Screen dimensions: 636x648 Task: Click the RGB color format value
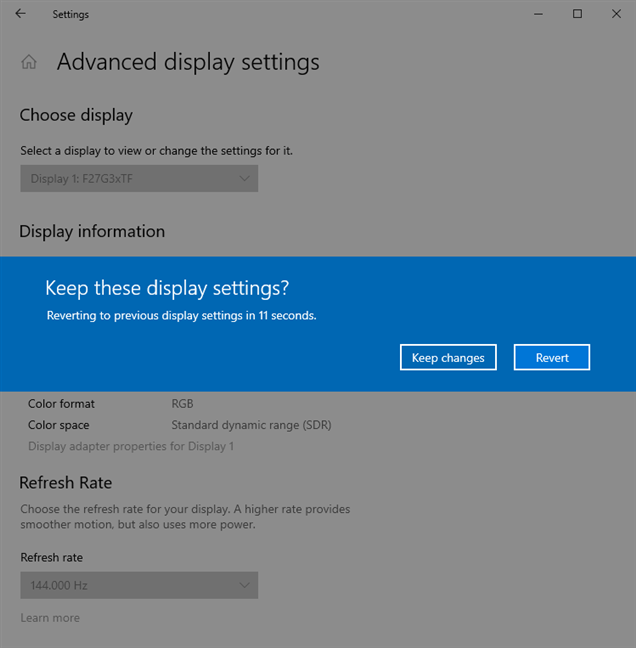(x=182, y=404)
